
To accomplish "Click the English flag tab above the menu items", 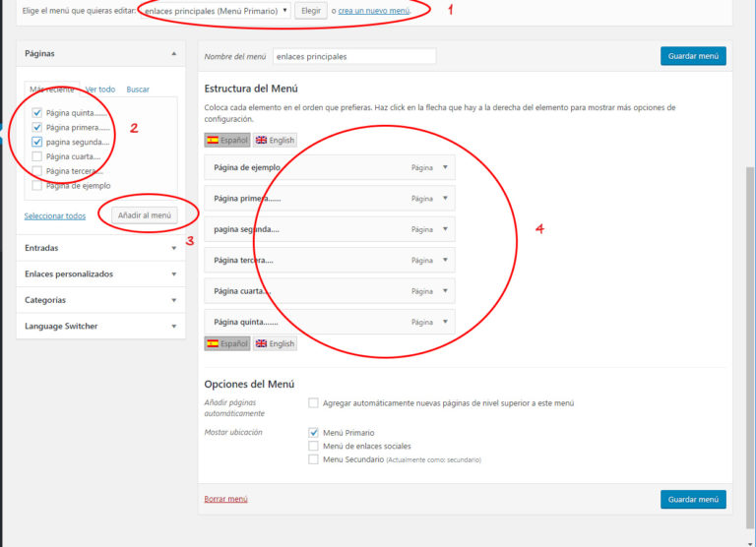I will [275, 141].
